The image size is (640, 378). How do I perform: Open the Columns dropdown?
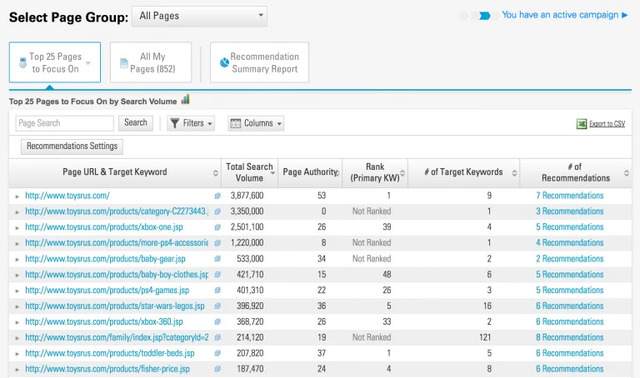[x=256, y=123]
